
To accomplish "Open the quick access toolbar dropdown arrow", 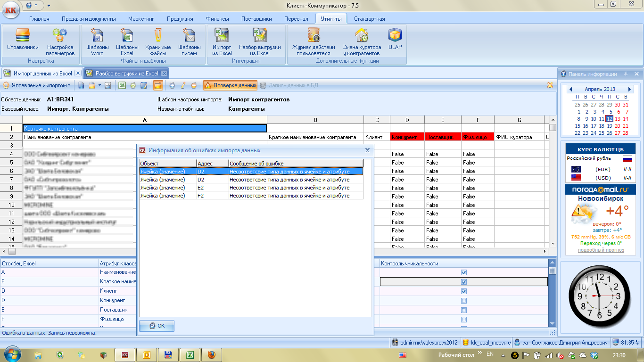I will (x=49, y=6).
